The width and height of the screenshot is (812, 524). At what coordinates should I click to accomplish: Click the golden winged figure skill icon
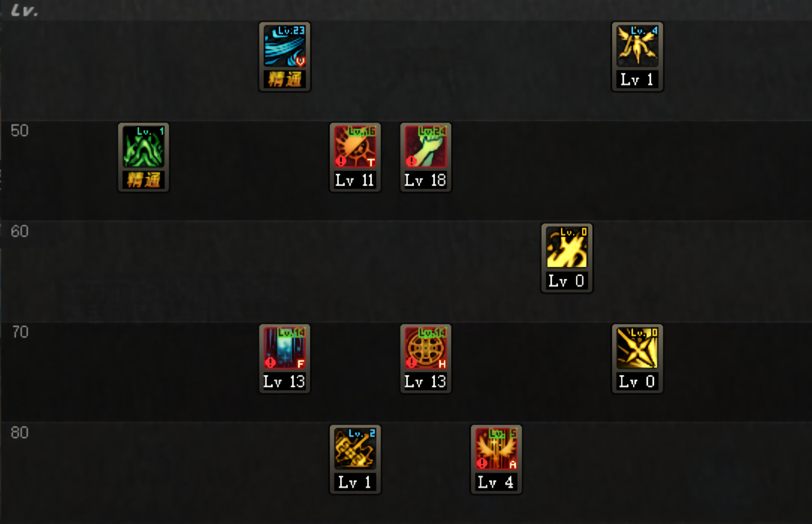pos(637,46)
